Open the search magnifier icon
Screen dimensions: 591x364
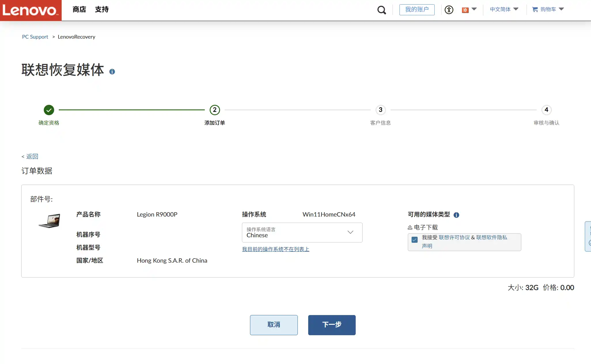(x=381, y=10)
